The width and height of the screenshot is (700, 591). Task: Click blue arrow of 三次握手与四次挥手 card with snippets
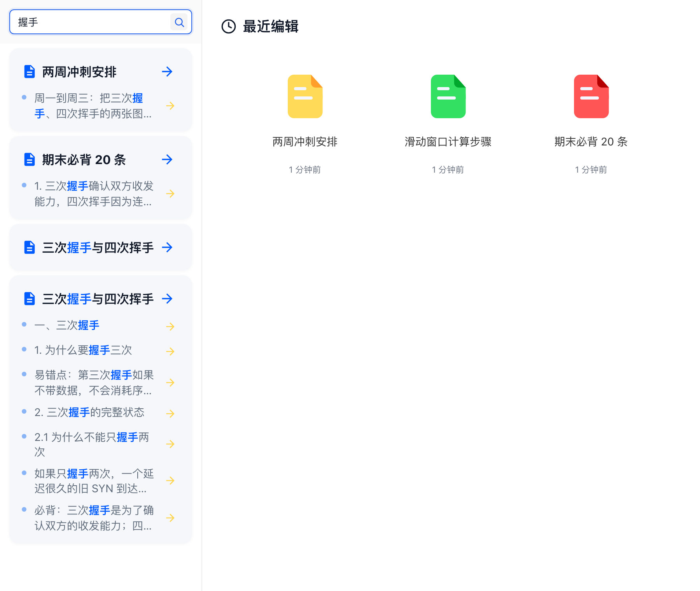(167, 299)
